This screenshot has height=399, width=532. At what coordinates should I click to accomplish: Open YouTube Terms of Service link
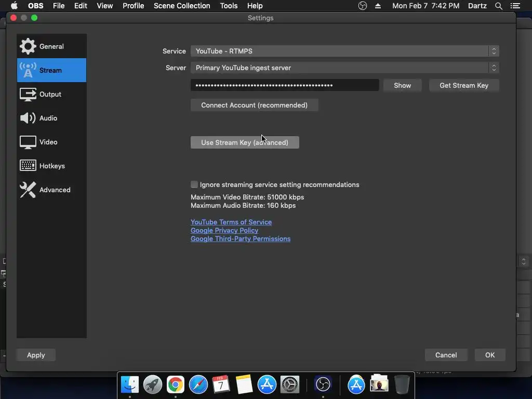point(231,222)
